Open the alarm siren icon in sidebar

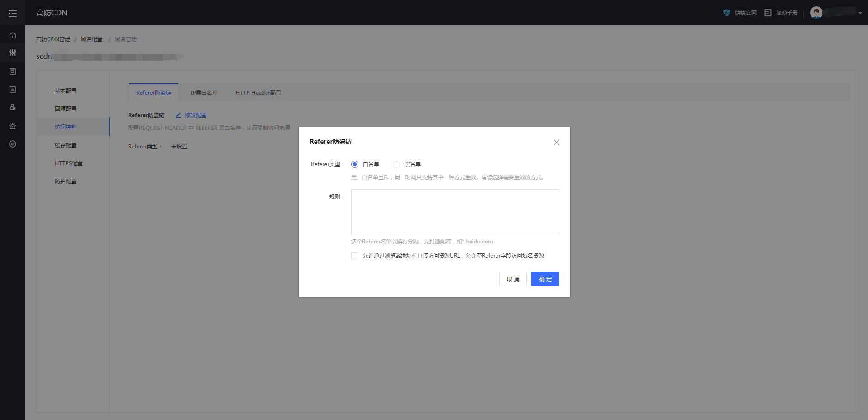(x=13, y=126)
